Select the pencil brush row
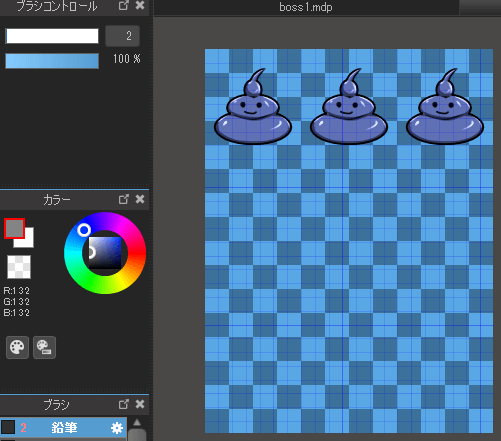The image size is (501, 441). (63, 427)
